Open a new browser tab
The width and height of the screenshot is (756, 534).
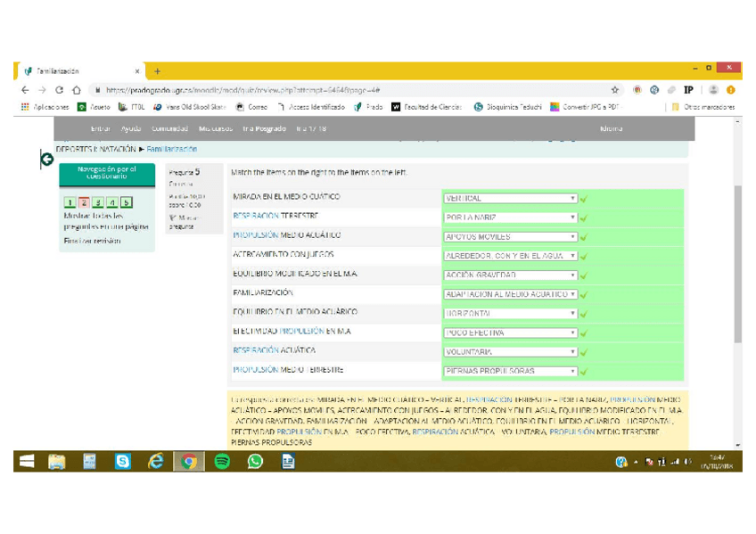tap(158, 71)
